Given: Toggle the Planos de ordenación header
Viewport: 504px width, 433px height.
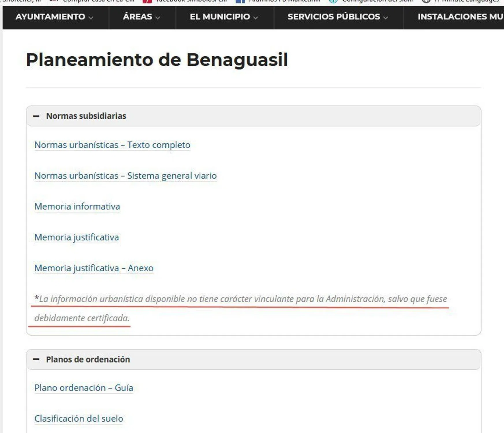Looking at the screenshot, I should point(88,359).
